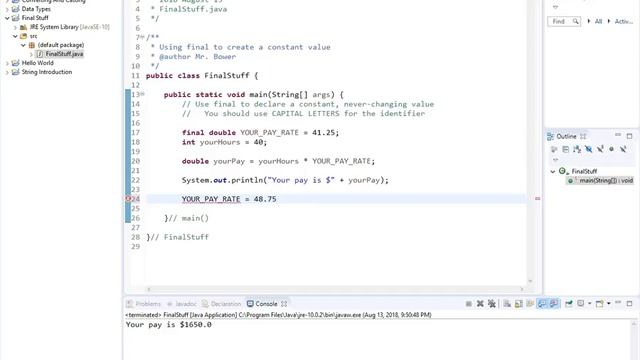
Task: Toggle Word Wrap in console toolbar
Action: coord(530,304)
